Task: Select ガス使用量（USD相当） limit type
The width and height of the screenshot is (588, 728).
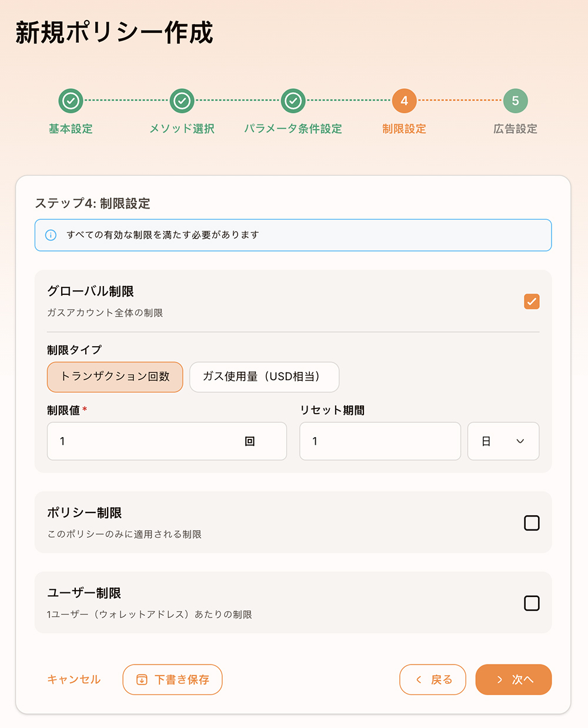Action: 264,377
